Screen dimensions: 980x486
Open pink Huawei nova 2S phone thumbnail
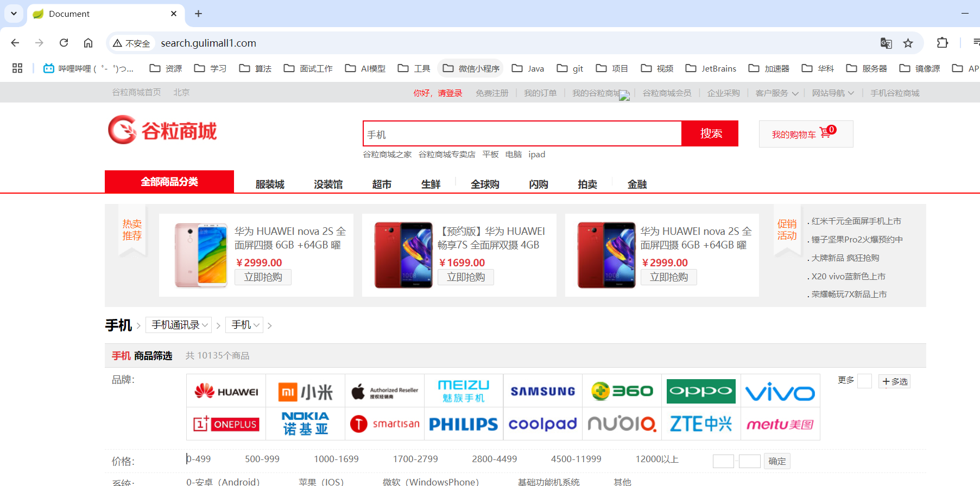click(201, 255)
